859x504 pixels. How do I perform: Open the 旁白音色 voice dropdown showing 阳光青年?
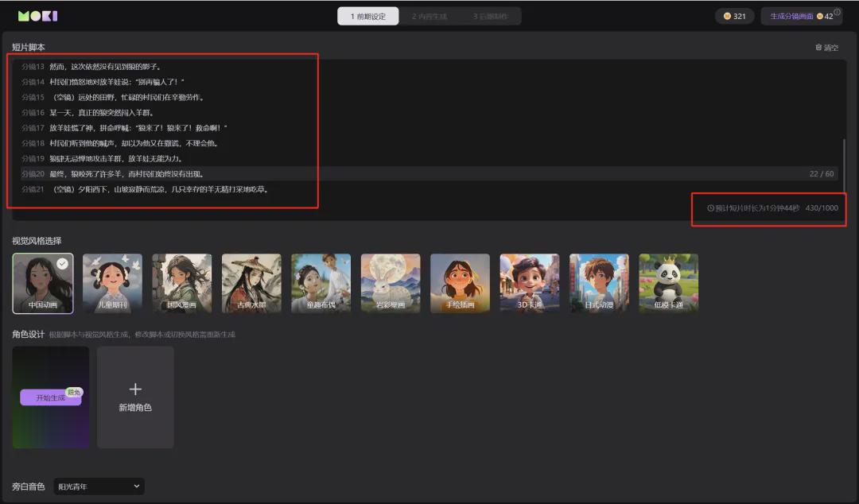tap(98, 487)
